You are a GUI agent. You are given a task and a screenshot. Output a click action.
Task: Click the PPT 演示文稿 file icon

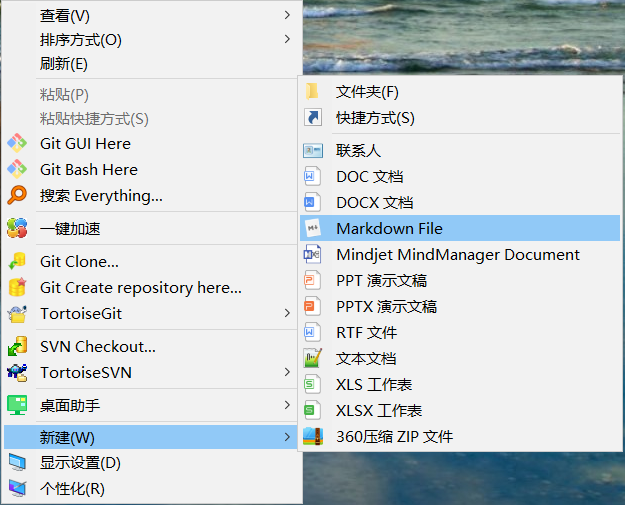(312, 280)
